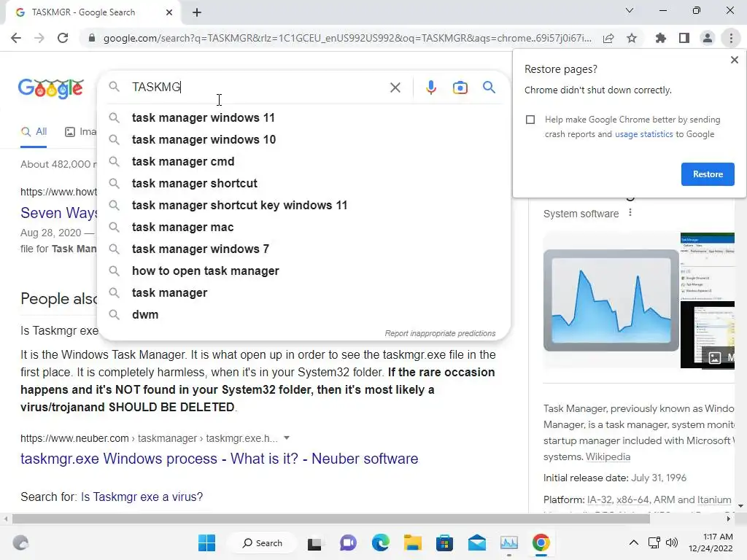
Task: Expand the neuber.com result options arrow
Action: (x=286, y=437)
